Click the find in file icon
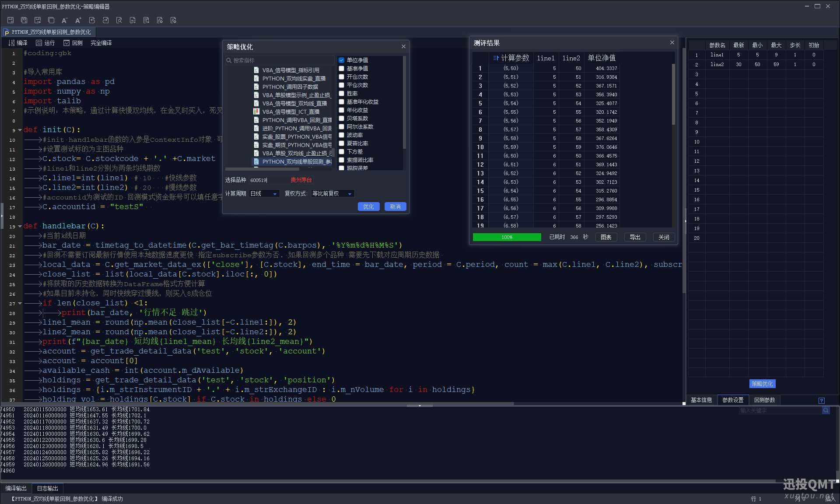This screenshot has height=504, width=840. pos(119,20)
